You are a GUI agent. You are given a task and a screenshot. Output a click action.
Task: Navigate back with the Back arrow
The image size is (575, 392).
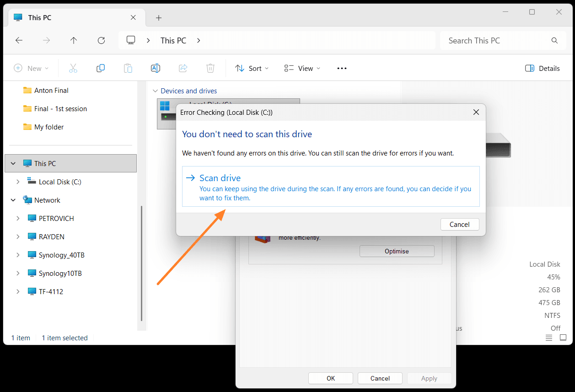19,40
